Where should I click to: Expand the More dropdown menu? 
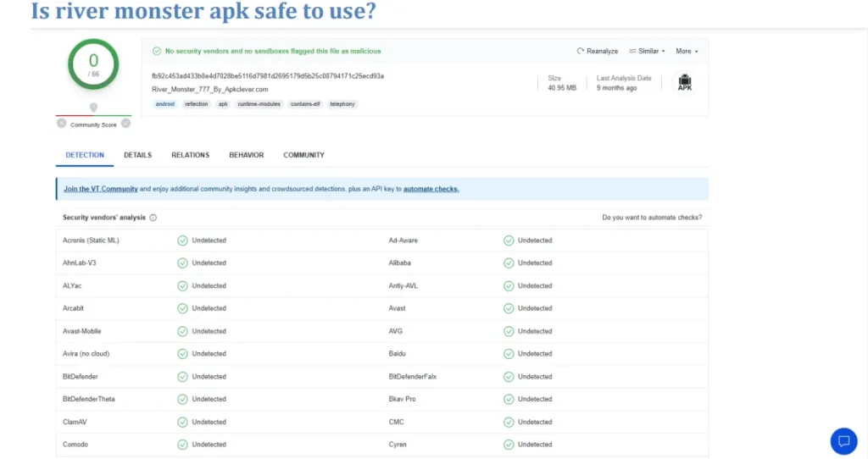687,51
